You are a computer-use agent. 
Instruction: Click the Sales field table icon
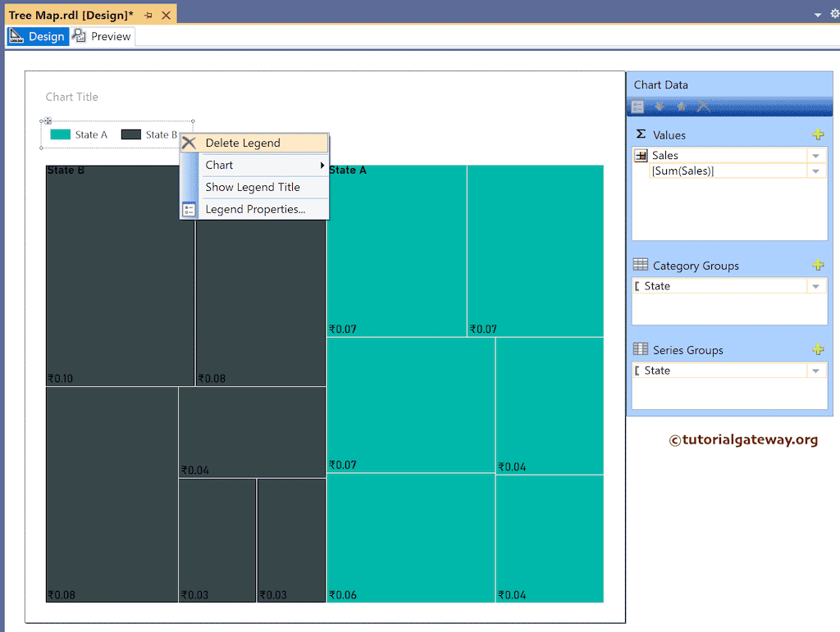click(641, 156)
